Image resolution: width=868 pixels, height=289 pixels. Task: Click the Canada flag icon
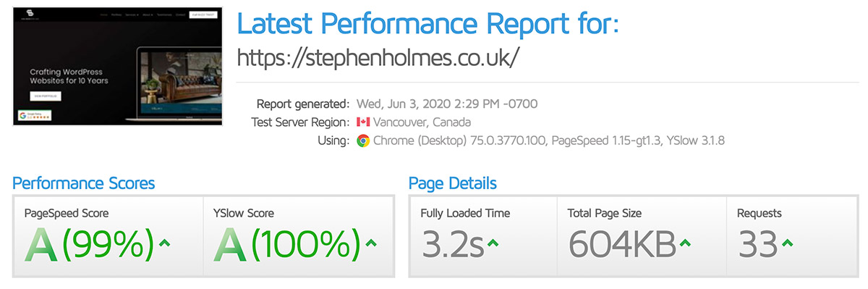coord(363,122)
